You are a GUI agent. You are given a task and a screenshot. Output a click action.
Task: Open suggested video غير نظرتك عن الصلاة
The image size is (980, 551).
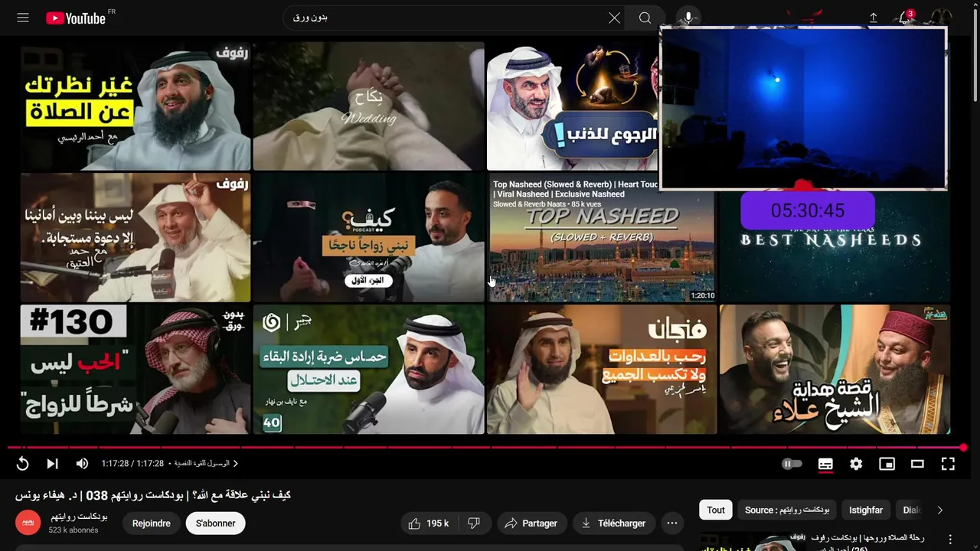(136, 106)
